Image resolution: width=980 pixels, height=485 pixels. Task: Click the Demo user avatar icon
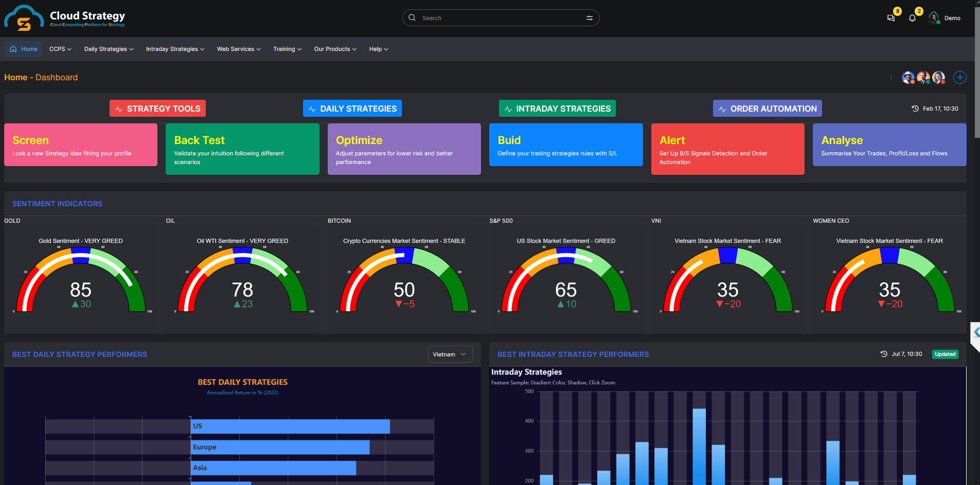(x=934, y=18)
